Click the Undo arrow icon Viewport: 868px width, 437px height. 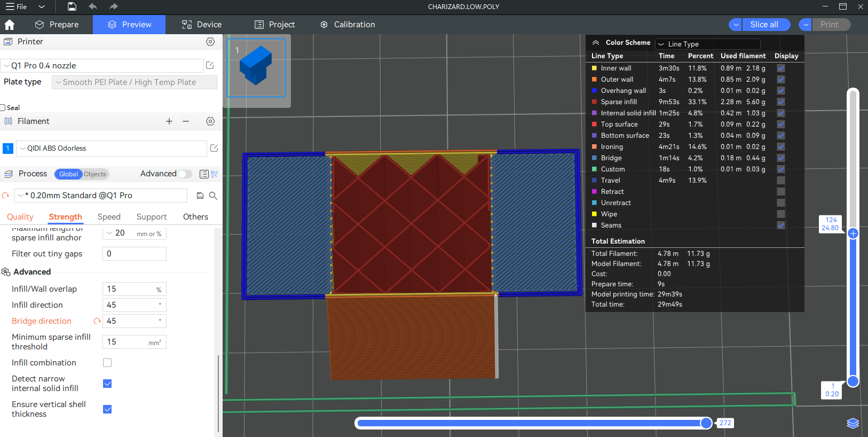(x=93, y=6)
